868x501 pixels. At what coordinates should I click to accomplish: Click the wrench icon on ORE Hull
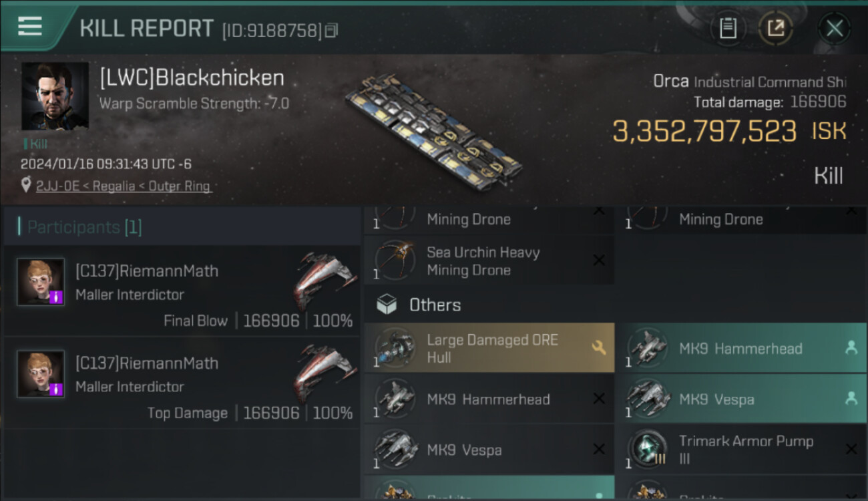coord(598,347)
